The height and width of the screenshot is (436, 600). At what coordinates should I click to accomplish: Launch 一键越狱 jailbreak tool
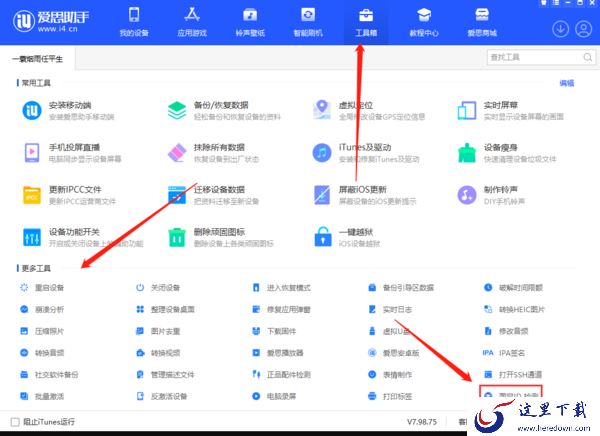click(x=347, y=237)
